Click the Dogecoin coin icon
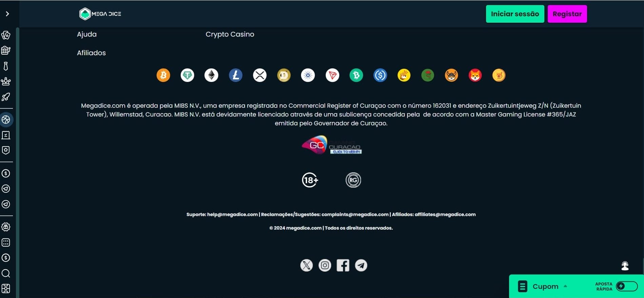This screenshot has height=298, width=644. pos(284,75)
